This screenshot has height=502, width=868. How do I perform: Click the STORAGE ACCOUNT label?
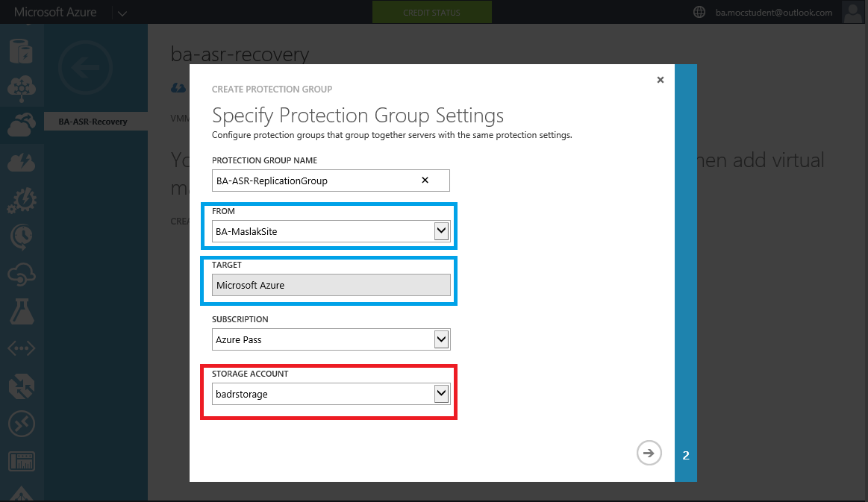(250, 374)
